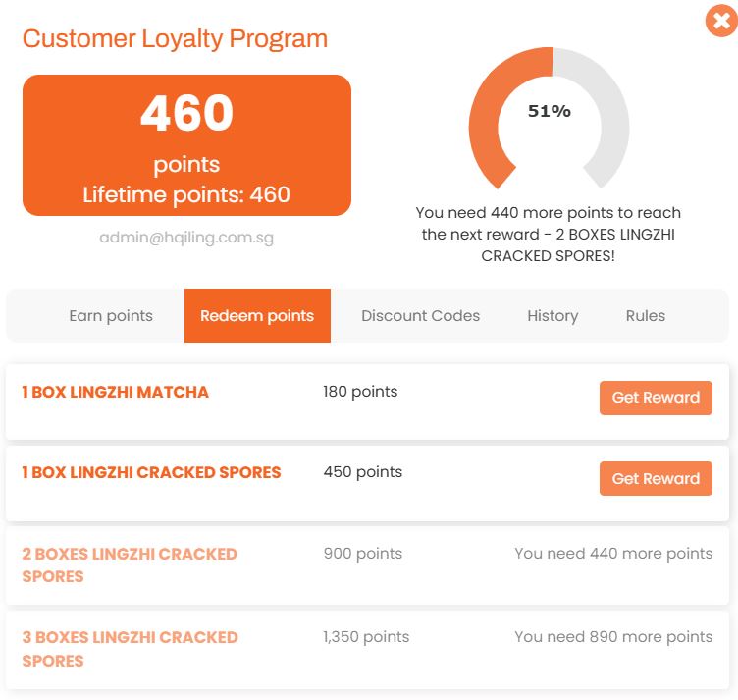Viewport: 738px width, 700px height.
Task: Click the 1,350 points cost label
Action: pyautogui.click(x=366, y=637)
